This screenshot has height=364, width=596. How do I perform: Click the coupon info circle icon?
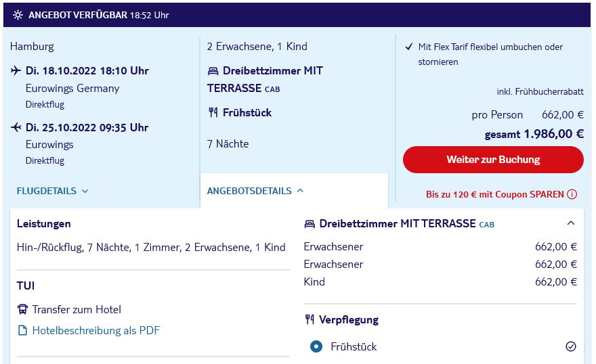[x=572, y=194]
